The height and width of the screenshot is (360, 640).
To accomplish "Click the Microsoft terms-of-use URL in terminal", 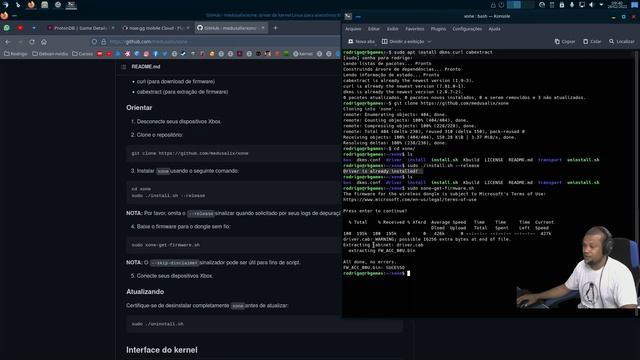I will point(410,200).
